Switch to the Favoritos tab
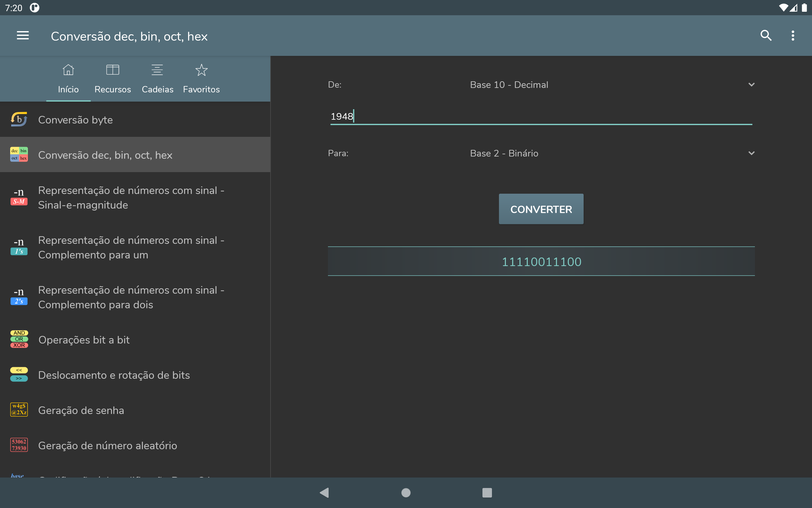 [201, 79]
